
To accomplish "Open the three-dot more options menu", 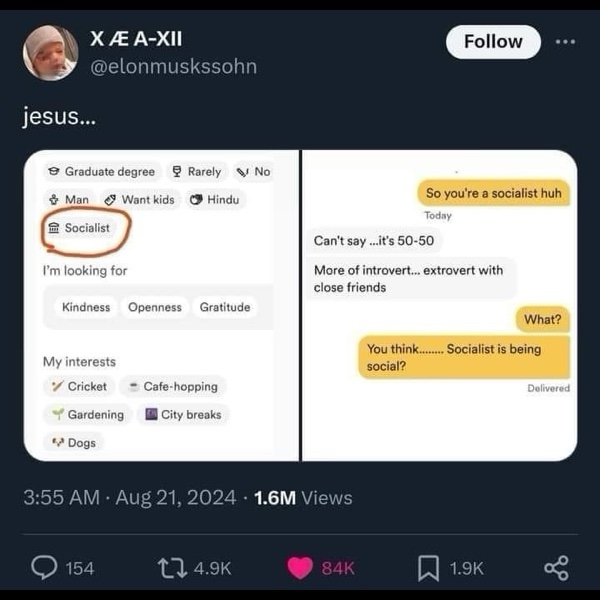I will (566, 42).
